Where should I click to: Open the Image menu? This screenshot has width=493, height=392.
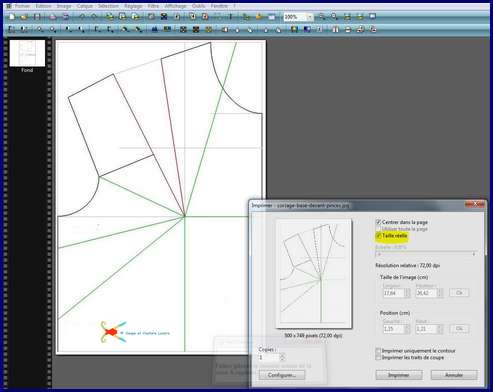pyautogui.click(x=64, y=6)
